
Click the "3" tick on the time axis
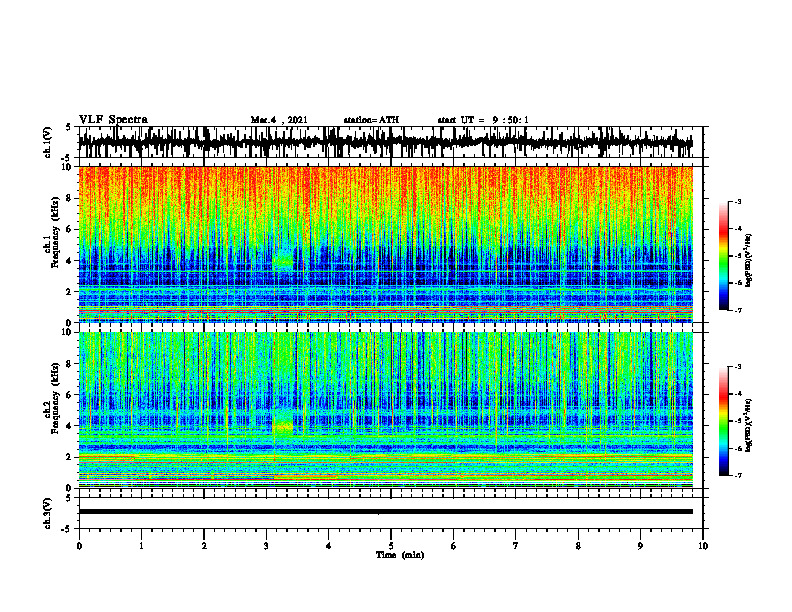(x=266, y=546)
